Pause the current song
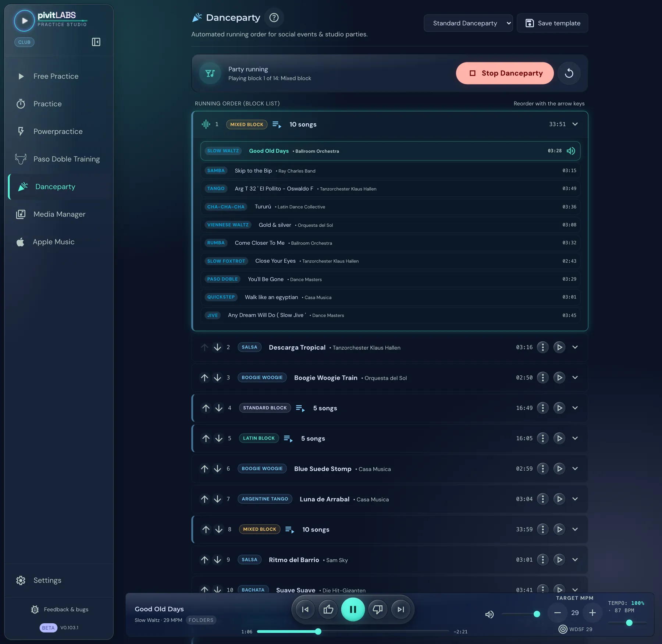Screen dimensions: 662x644 (353, 609)
